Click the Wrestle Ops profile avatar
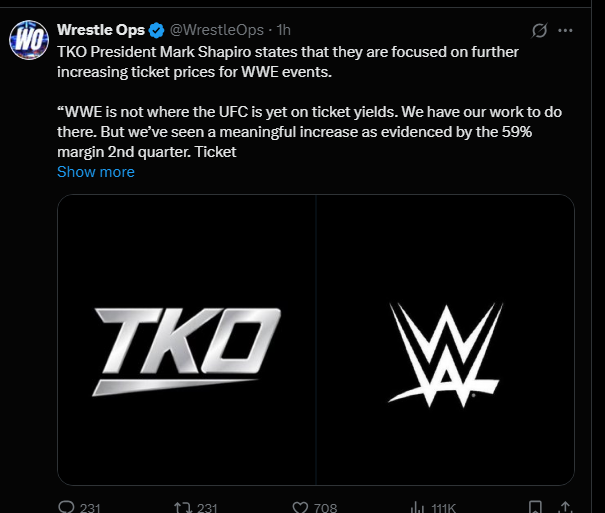 click(28, 42)
